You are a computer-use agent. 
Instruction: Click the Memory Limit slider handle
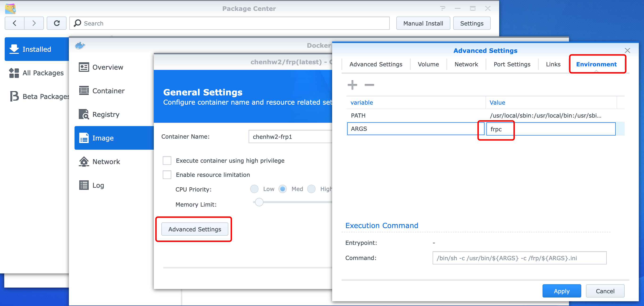[x=259, y=202]
